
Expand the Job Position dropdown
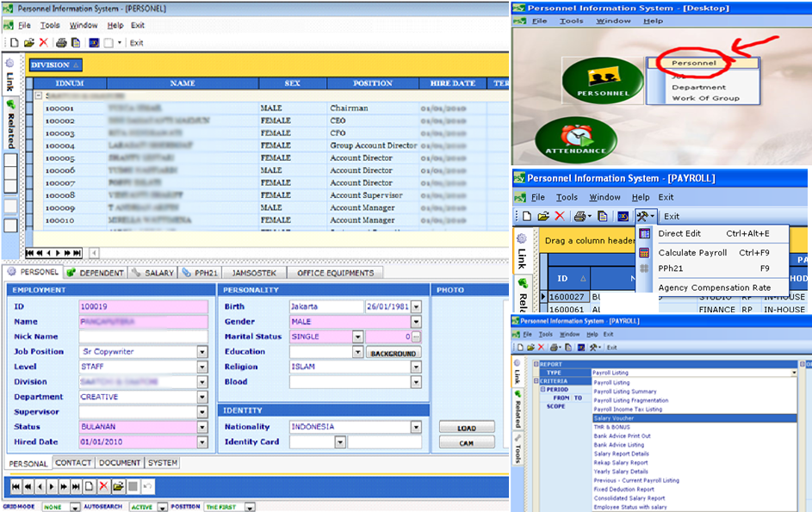[202, 352]
